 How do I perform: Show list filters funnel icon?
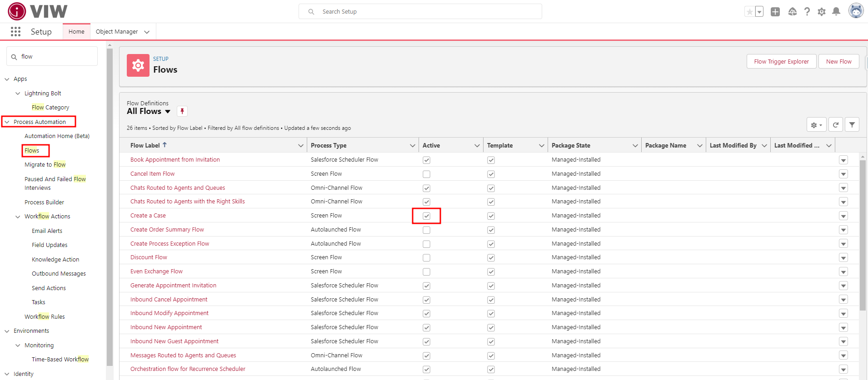(852, 125)
